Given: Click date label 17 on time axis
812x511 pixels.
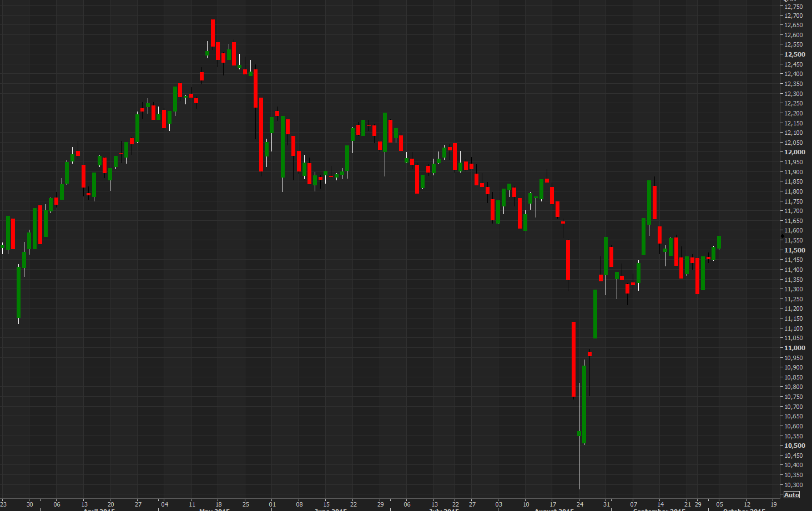Looking at the screenshot, I should pyautogui.click(x=553, y=504).
